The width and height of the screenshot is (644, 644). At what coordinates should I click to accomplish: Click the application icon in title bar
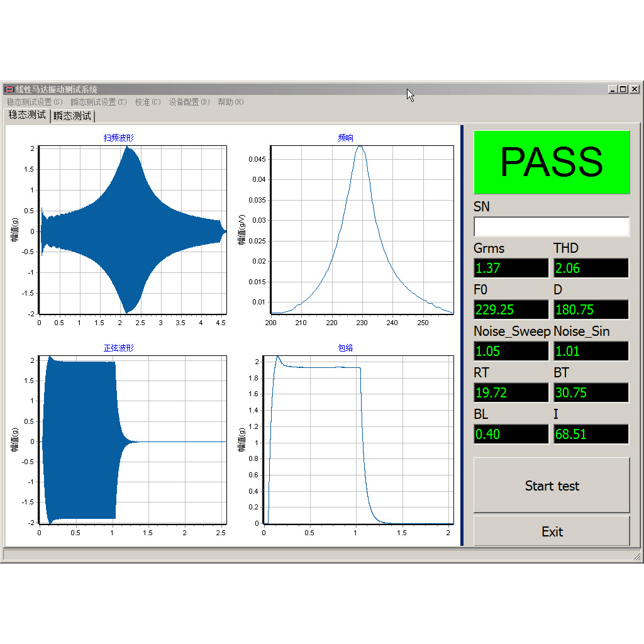(x=9, y=89)
